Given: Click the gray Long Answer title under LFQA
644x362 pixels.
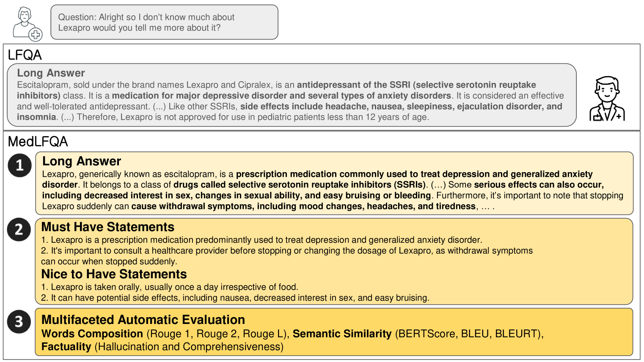Looking at the screenshot, I should 51,73.
